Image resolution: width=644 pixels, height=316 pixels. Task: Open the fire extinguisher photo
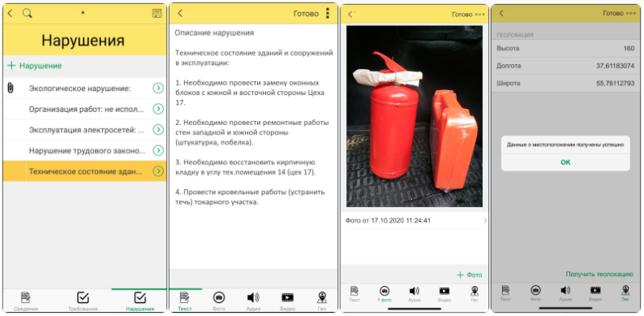[x=414, y=116]
